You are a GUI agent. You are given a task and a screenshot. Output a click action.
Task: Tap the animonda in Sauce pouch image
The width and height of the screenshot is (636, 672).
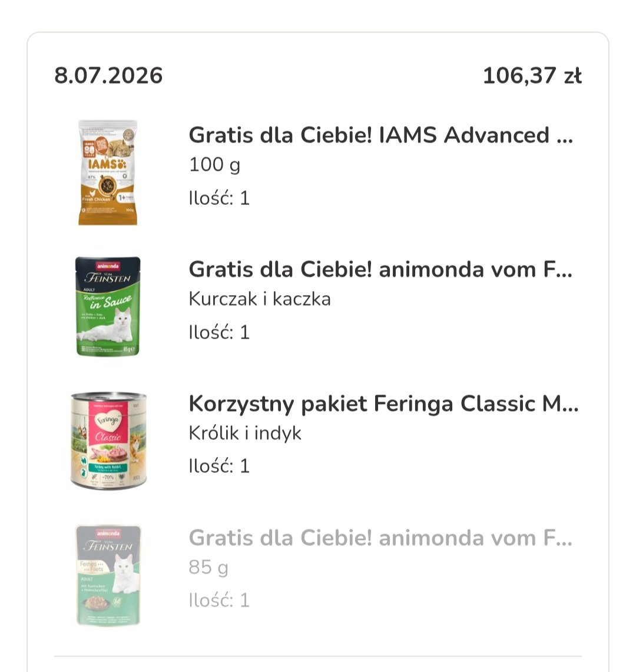tap(108, 306)
